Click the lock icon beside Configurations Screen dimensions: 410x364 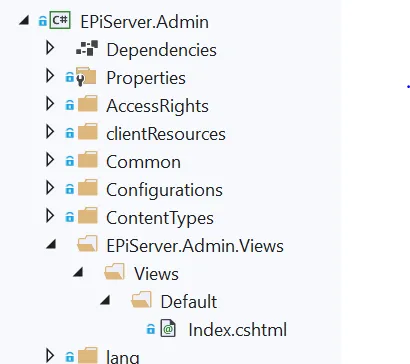[69, 189]
